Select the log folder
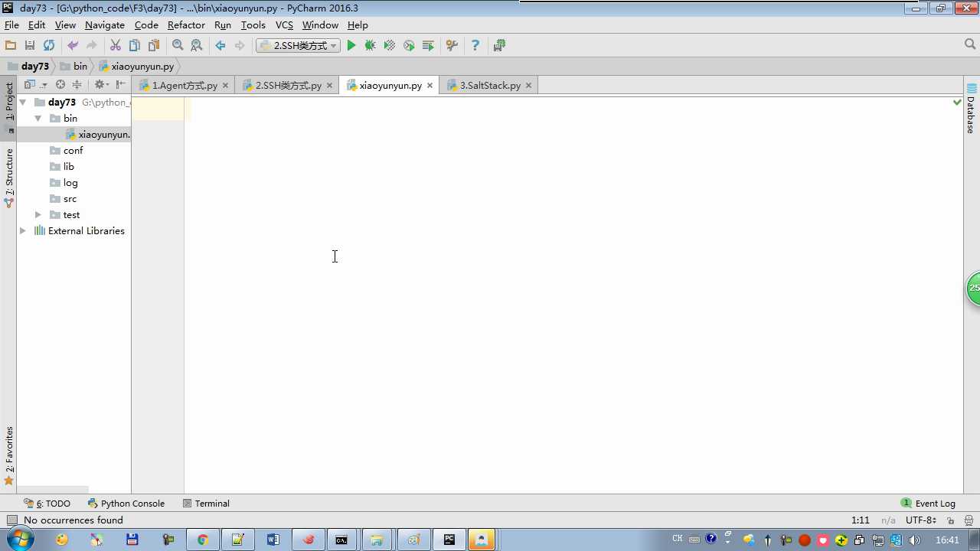980x551 pixels. click(64, 183)
